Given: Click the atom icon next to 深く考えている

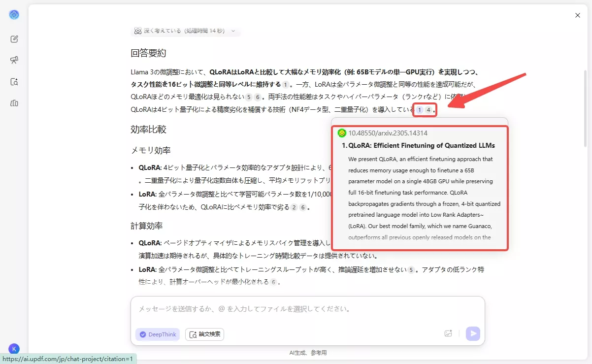Looking at the screenshot, I should tap(138, 31).
